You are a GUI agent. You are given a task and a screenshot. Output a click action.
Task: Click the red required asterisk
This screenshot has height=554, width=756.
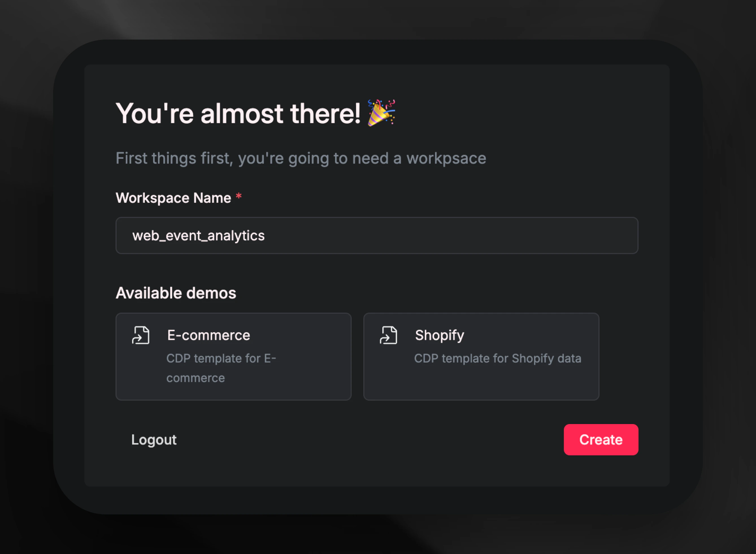[239, 196]
